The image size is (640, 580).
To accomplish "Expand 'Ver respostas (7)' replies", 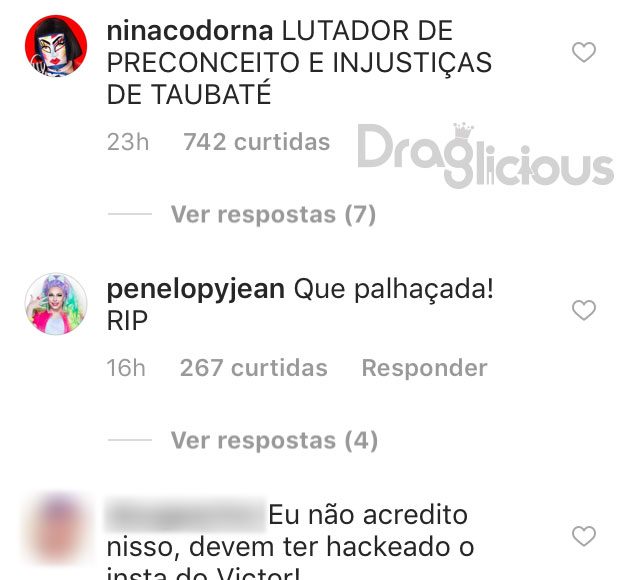I will click(x=273, y=214).
